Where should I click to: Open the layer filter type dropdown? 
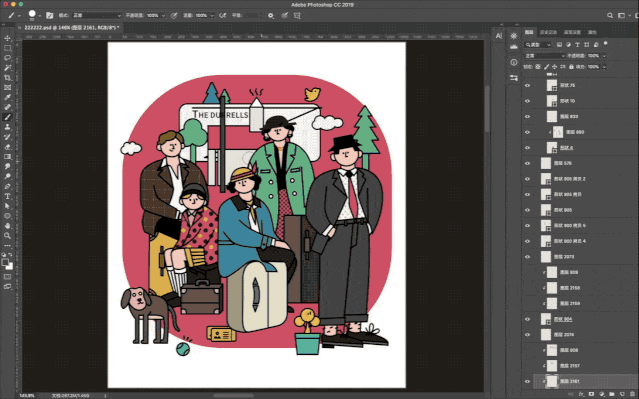(538, 44)
